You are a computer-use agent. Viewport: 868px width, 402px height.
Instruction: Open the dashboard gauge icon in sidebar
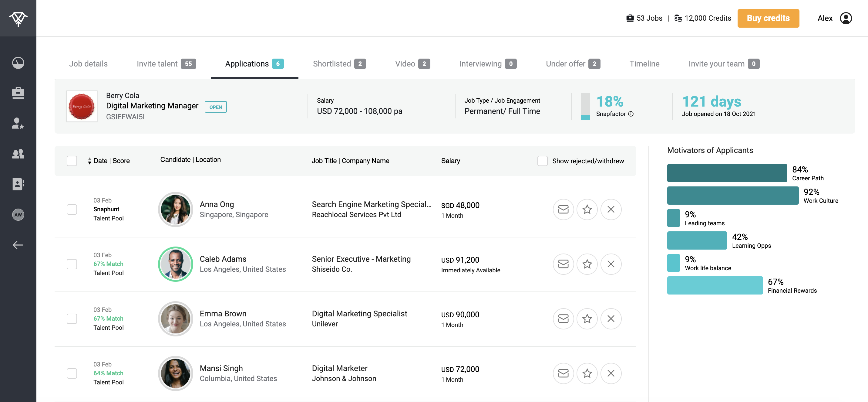[18, 63]
